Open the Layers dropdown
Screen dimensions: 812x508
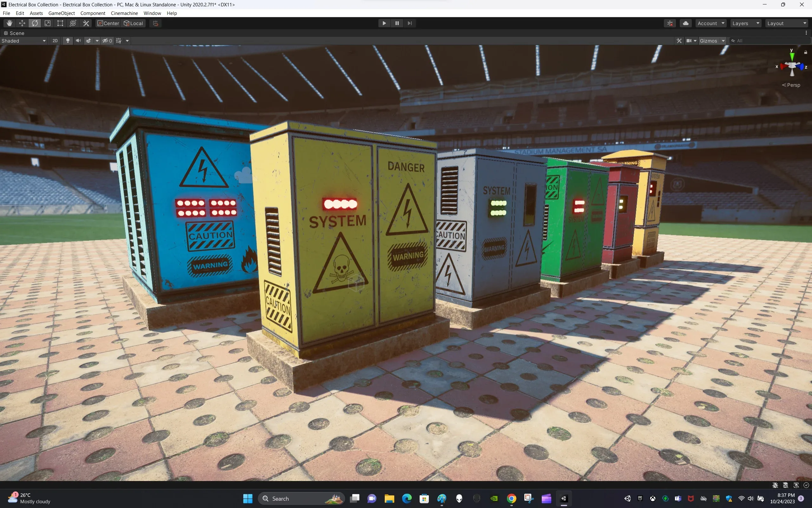click(746, 23)
